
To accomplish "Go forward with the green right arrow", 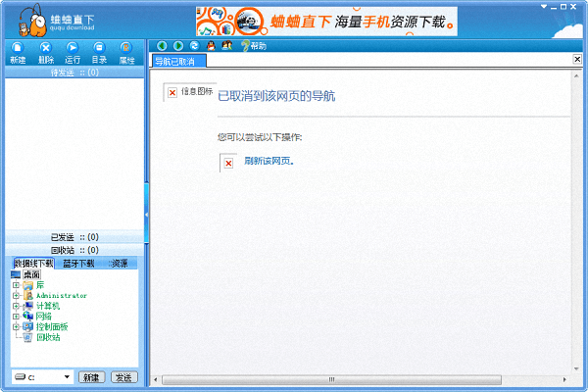I will pos(178,46).
